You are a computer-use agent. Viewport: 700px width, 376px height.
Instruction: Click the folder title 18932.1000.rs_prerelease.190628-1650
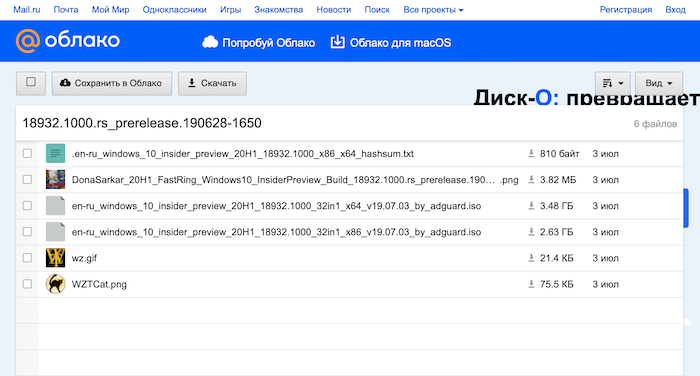click(142, 123)
